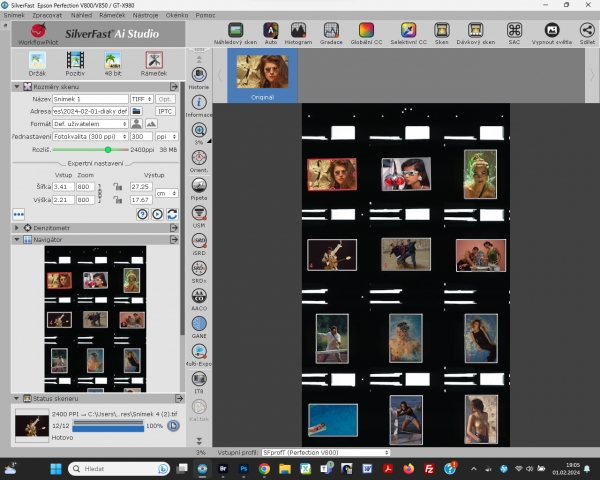
Task: Open WorkflowPilot
Action: (x=38, y=34)
